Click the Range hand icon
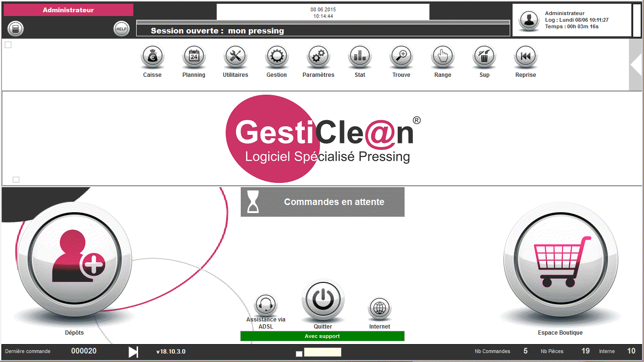Image resolution: width=644 pixels, height=362 pixels. click(442, 57)
